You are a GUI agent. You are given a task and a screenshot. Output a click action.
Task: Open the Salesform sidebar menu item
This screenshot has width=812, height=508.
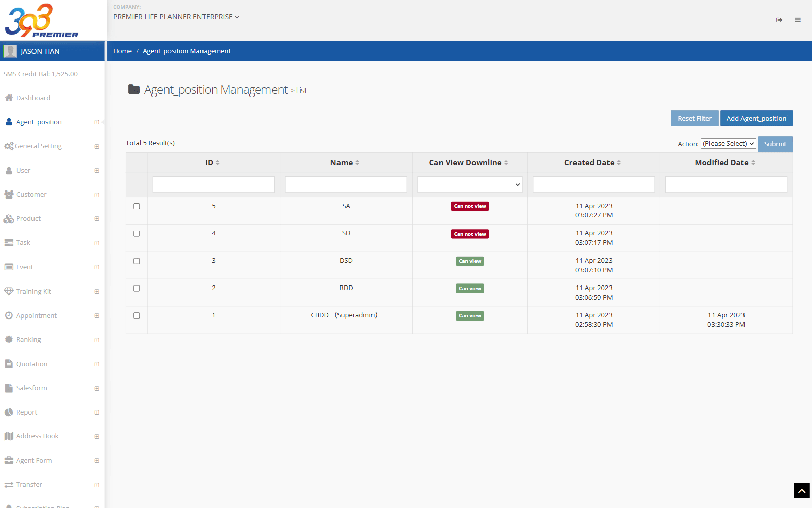pos(52,388)
